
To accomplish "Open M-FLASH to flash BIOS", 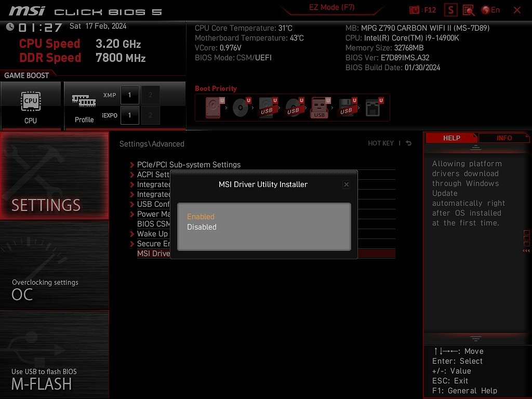I will click(x=54, y=354).
